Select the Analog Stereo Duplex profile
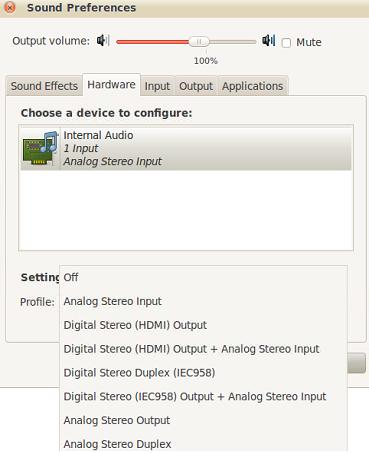The width and height of the screenshot is (369, 453). 203,444
